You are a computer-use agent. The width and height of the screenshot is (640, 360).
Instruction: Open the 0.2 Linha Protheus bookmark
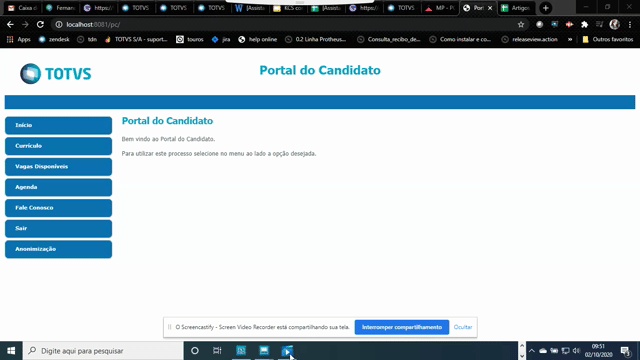pyautogui.click(x=316, y=40)
